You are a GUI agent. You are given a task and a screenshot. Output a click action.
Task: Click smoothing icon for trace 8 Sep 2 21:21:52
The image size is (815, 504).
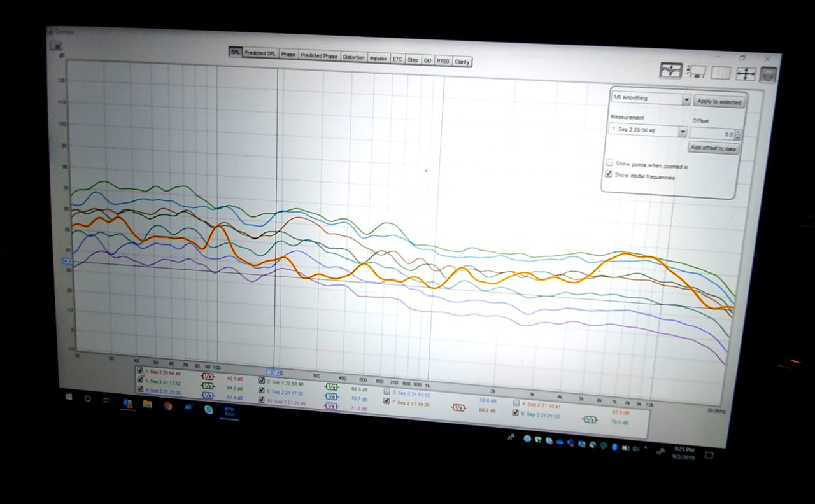590,419
